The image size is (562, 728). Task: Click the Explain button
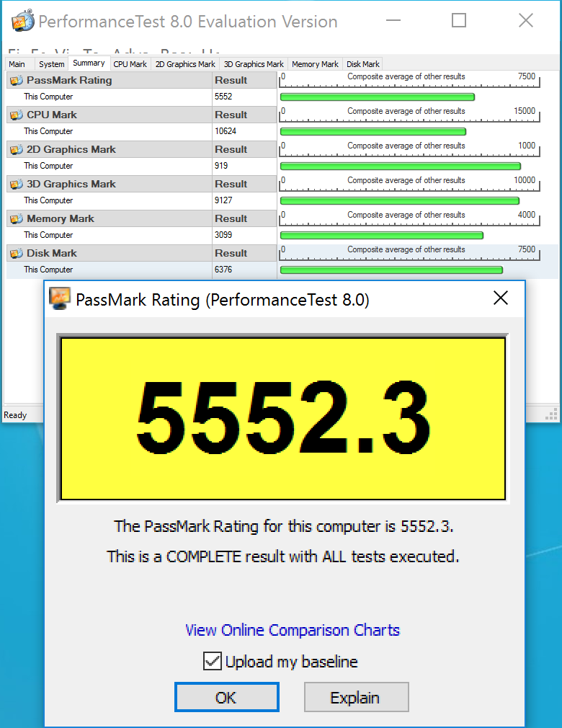357,697
